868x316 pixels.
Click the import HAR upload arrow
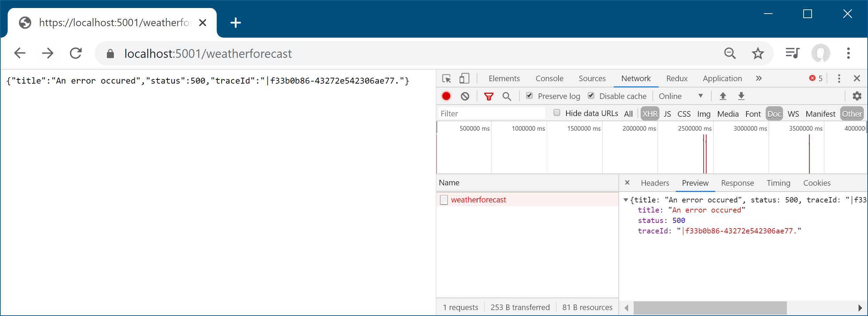(x=723, y=96)
